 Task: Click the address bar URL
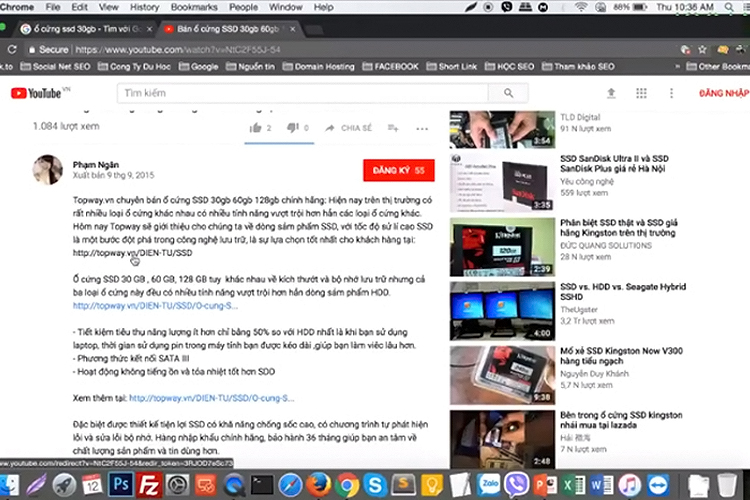(178, 50)
